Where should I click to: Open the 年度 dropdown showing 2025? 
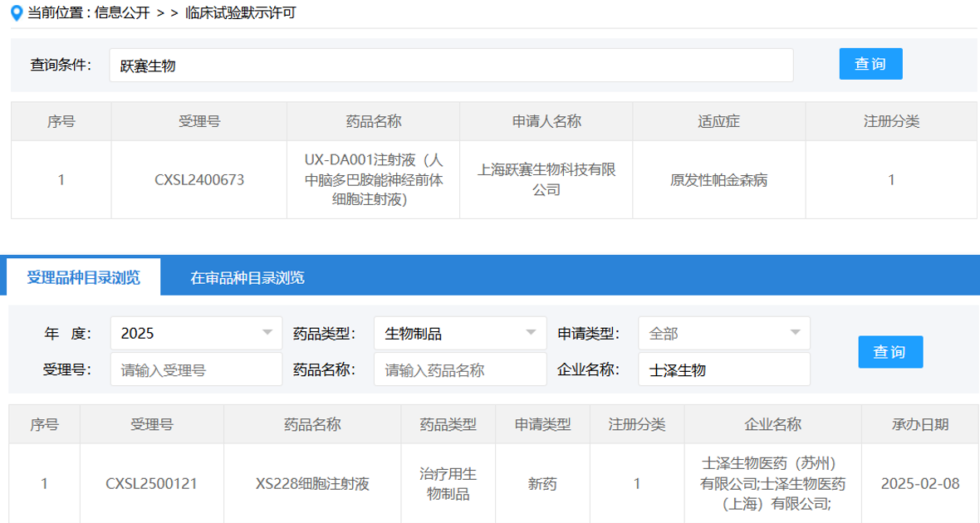click(x=195, y=334)
